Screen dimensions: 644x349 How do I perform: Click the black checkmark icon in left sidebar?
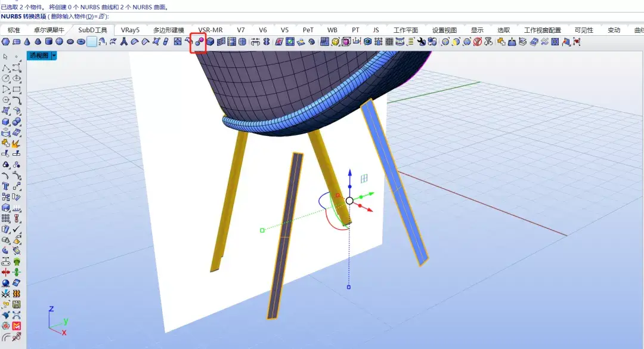coord(17,229)
